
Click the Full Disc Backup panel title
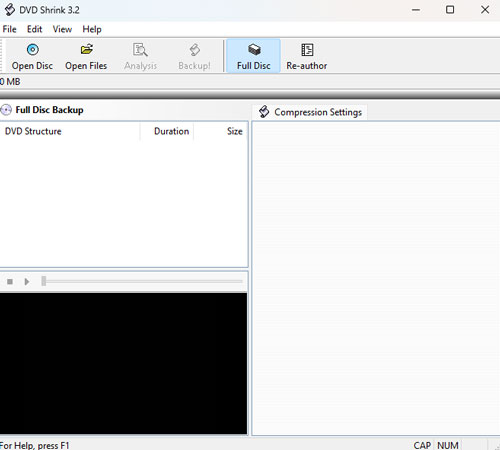point(49,110)
